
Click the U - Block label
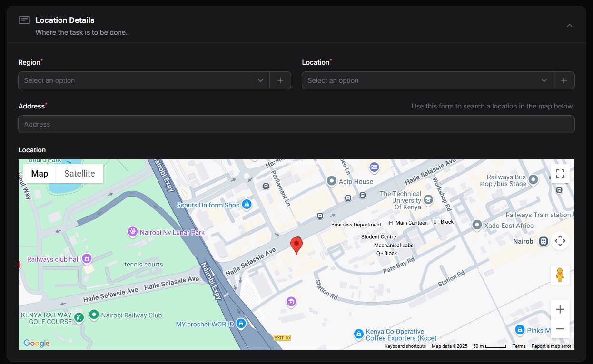(444, 222)
